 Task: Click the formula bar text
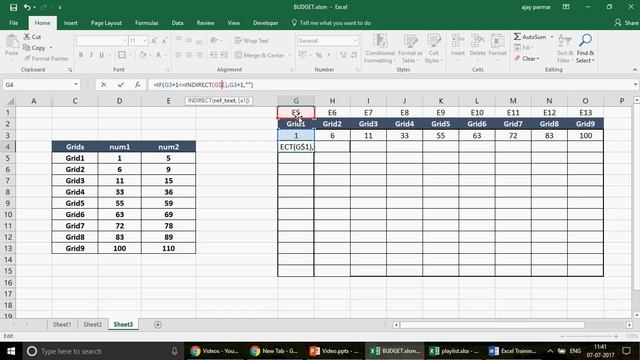pyautogui.click(x=203, y=84)
